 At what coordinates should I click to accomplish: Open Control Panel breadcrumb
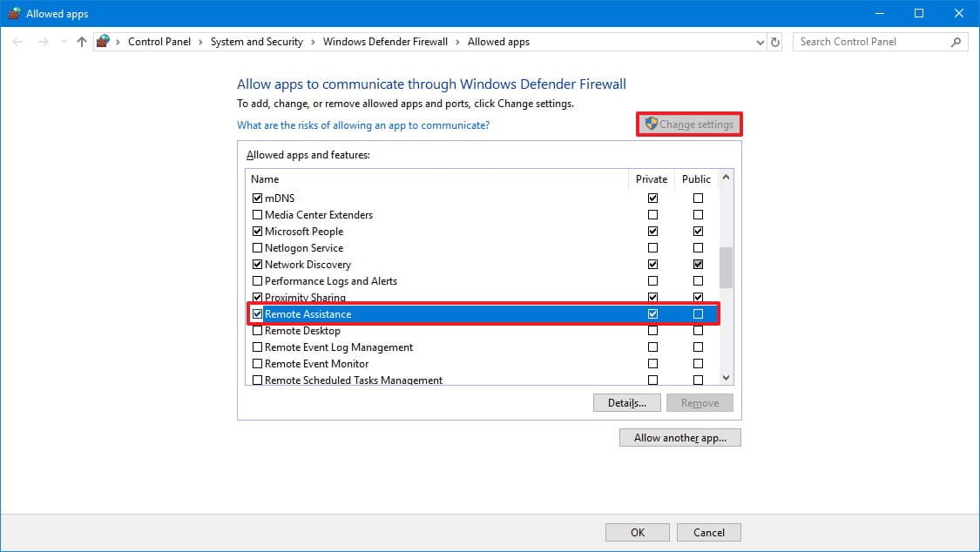click(159, 42)
